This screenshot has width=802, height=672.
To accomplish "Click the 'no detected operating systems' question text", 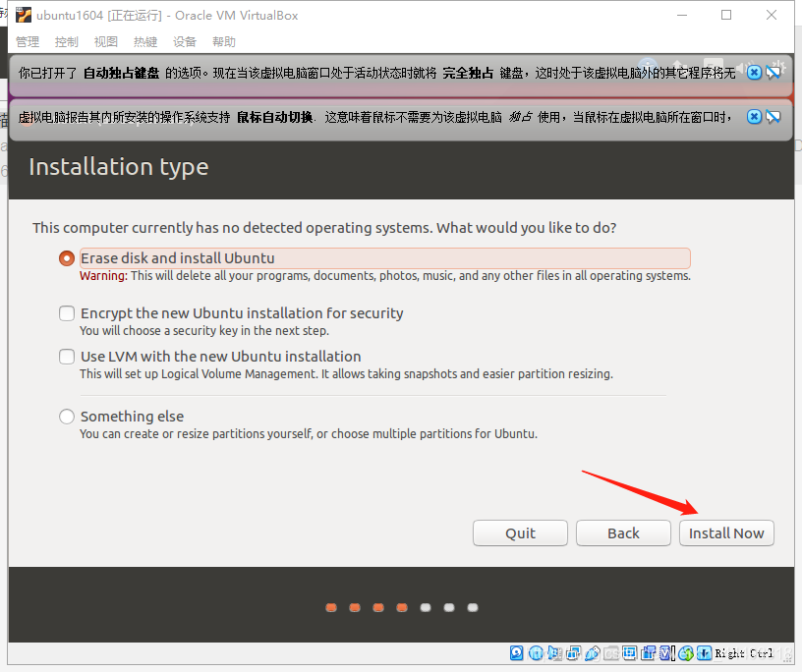I will pos(324,228).
